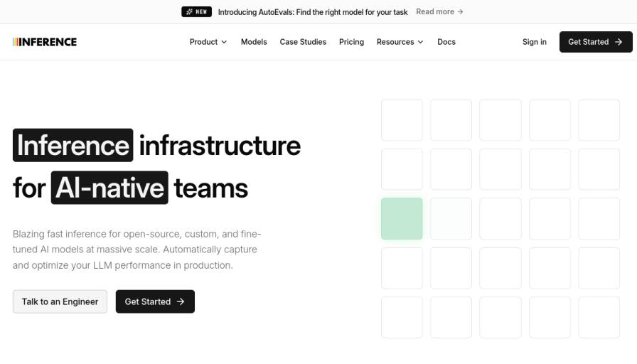637x364 pixels.
Task: Open the Pricing page
Action: 351,42
